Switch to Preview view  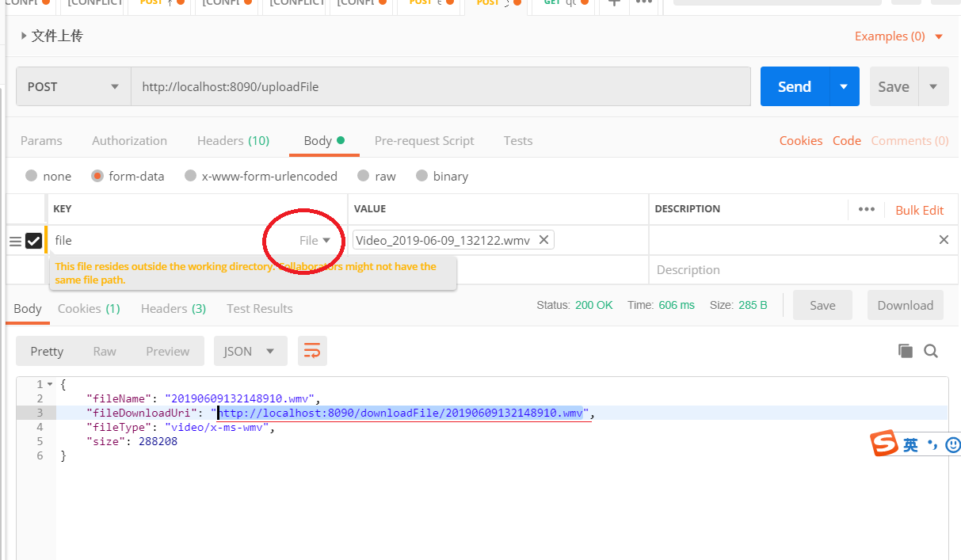click(x=168, y=351)
